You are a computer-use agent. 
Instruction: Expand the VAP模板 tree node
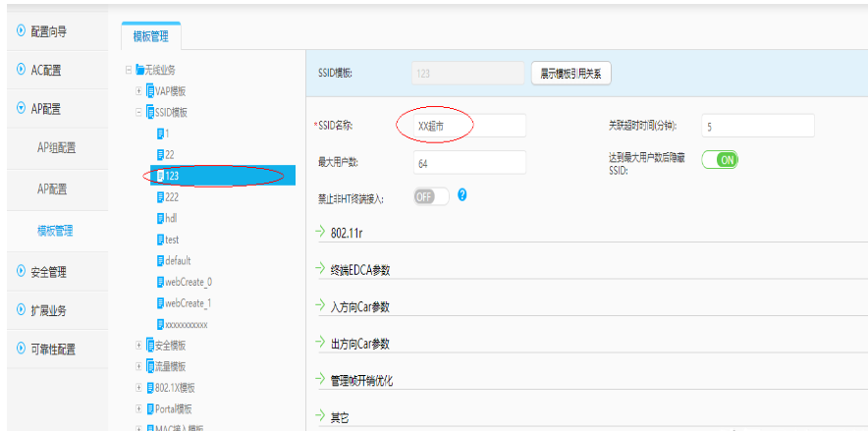138,90
